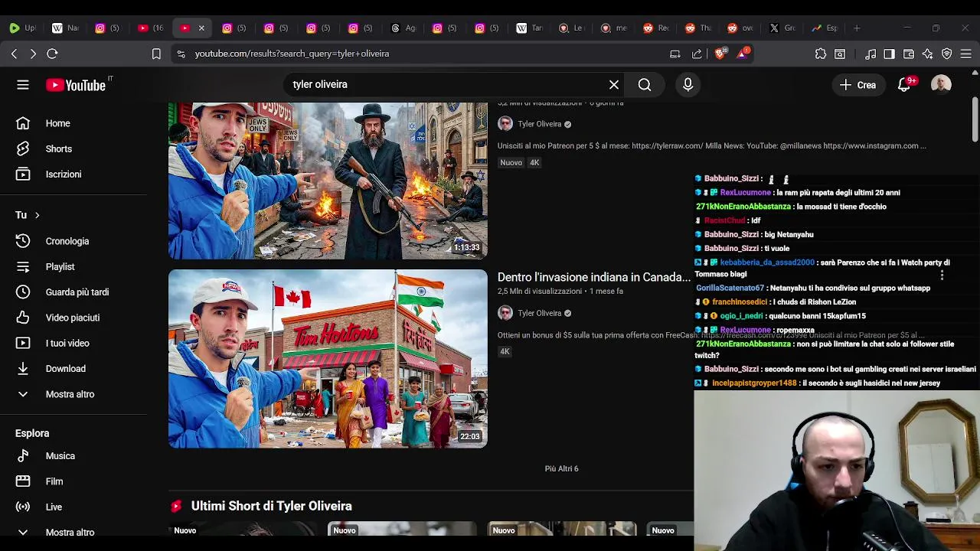Screen dimensions: 980x551
Task: Open the extensions puzzle icon
Action: tap(821, 54)
